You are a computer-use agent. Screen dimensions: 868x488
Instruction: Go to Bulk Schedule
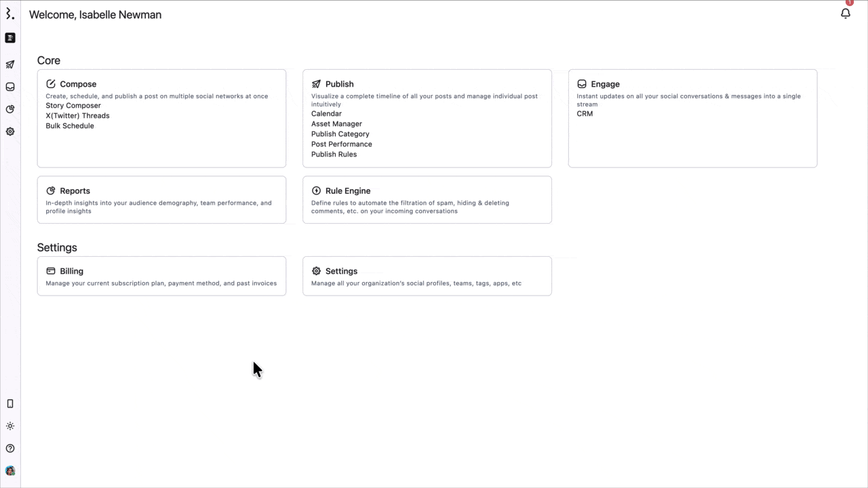pos(70,126)
